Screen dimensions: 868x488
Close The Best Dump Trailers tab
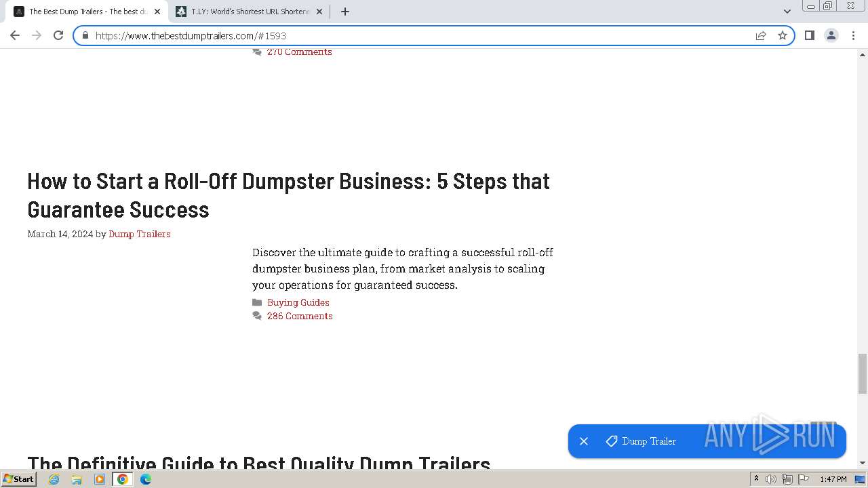(x=157, y=12)
